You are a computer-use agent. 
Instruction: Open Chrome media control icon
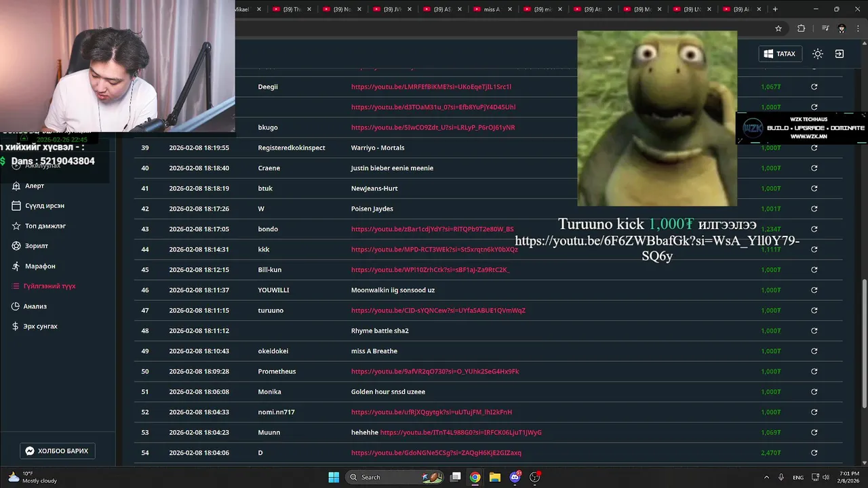(825, 28)
